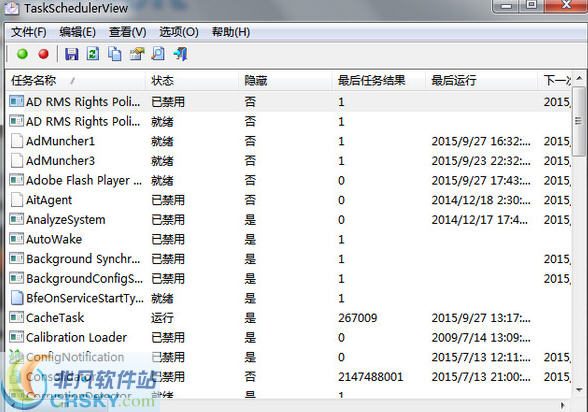This screenshot has width=588, height=412.
Task: Select the AdMuncher3 task name
Action: pyautogui.click(x=60, y=160)
